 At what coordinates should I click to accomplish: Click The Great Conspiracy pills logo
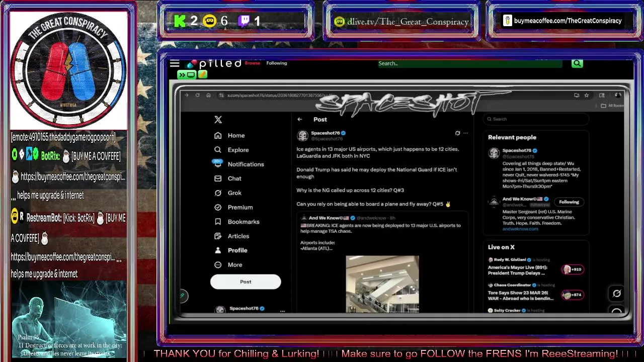pos(68,69)
